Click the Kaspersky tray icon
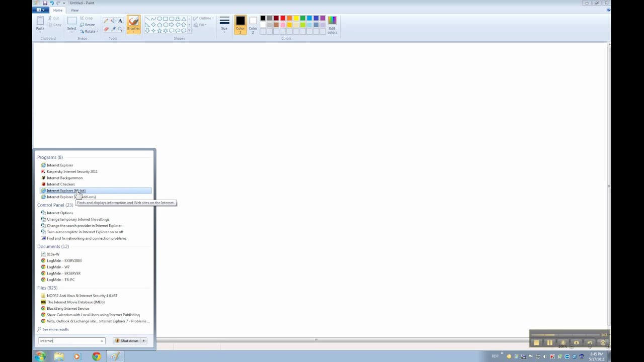This screenshot has height=362, width=644. pos(553,356)
